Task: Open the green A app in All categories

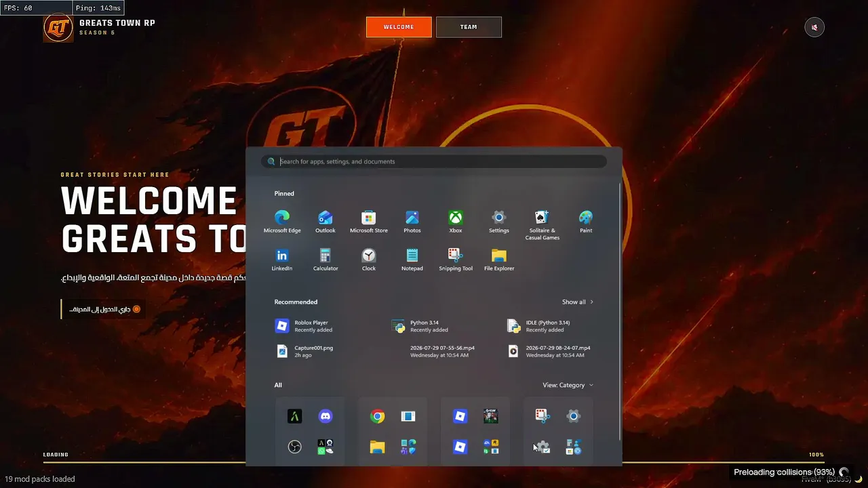Action: click(294, 416)
